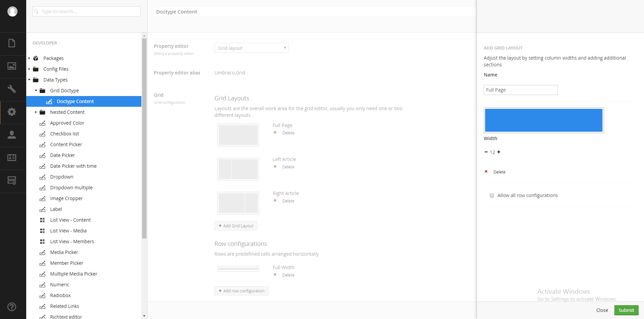Select Date Picker with time in tree
This screenshot has height=319, width=644.
coord(73,166)
